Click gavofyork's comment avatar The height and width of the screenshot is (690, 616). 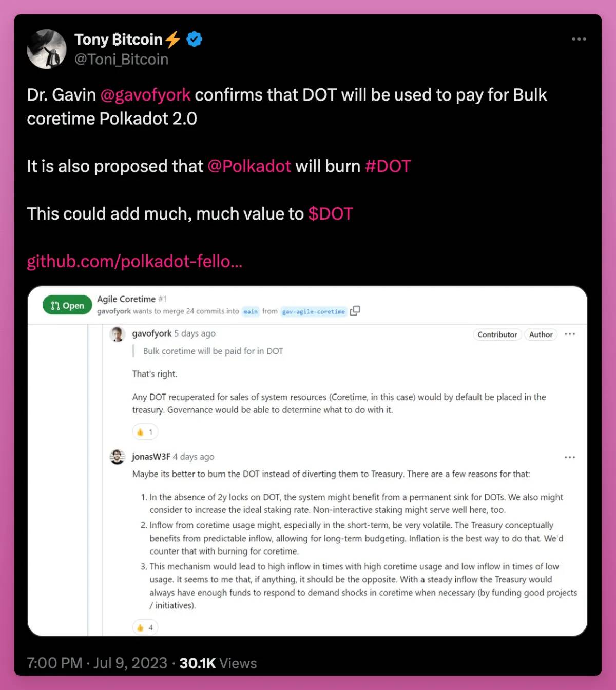pos(118,334)
